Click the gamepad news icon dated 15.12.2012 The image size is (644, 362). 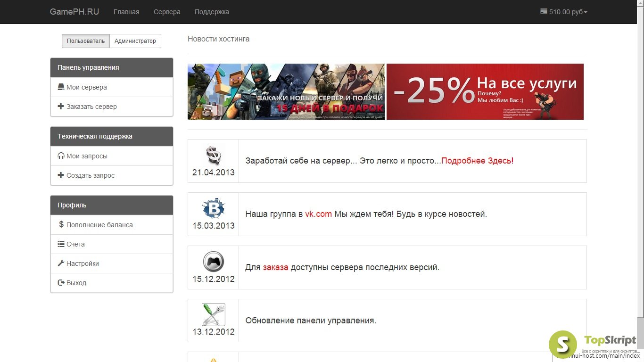tap(214, 262)
